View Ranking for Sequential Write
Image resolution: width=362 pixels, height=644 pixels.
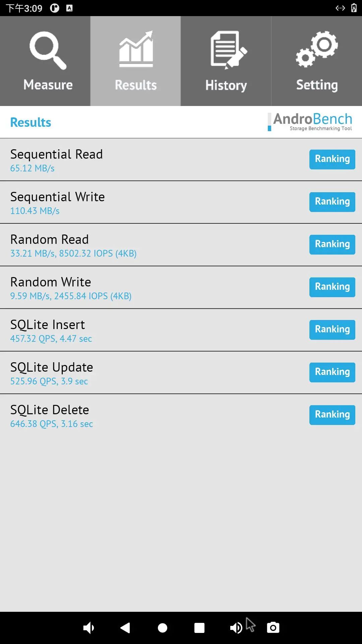click(x=332, y=202)
